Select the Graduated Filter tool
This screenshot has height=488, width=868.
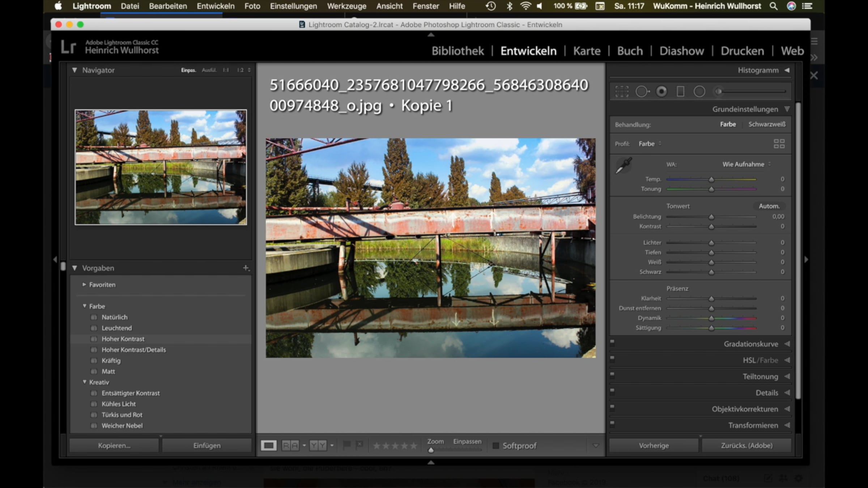pyautogui.click(x=680, y=91)
